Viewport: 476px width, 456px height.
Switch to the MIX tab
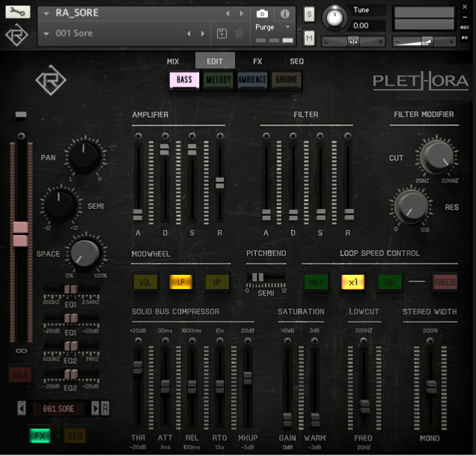click(173, 61)
